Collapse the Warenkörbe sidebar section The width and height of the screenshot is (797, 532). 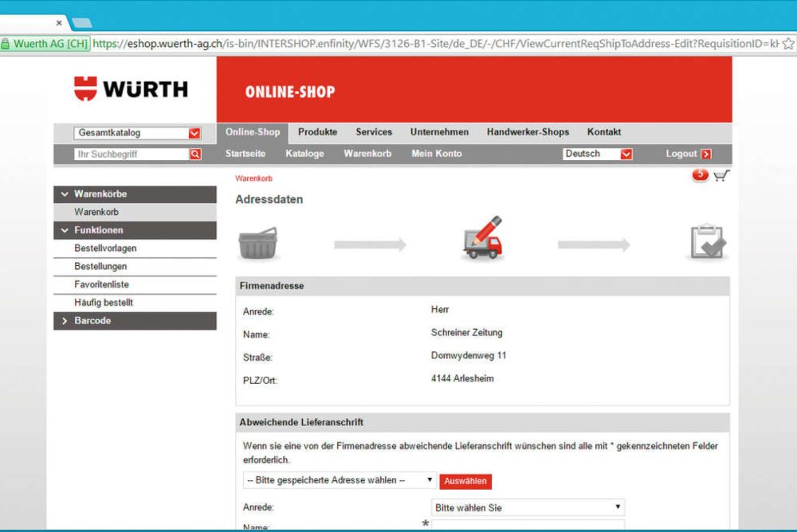pos(135,194)
